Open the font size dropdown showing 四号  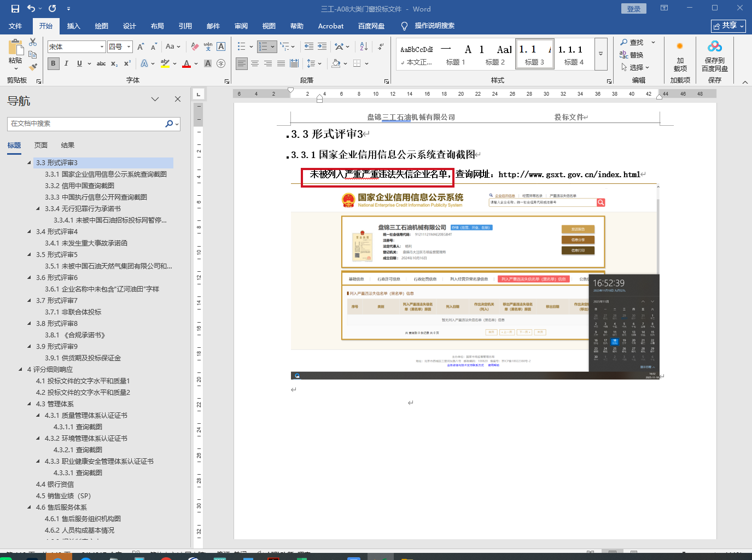point(129,47)
